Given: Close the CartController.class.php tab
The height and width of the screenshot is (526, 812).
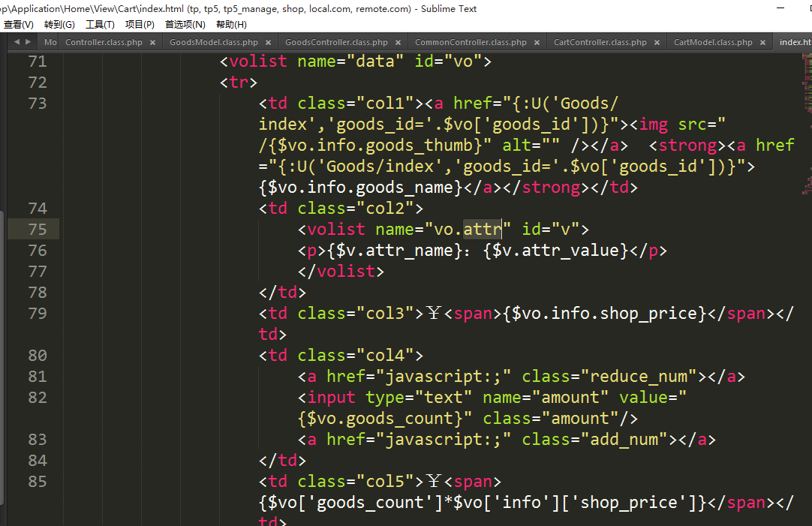Looking at the screenshot, I should point(657,43).
